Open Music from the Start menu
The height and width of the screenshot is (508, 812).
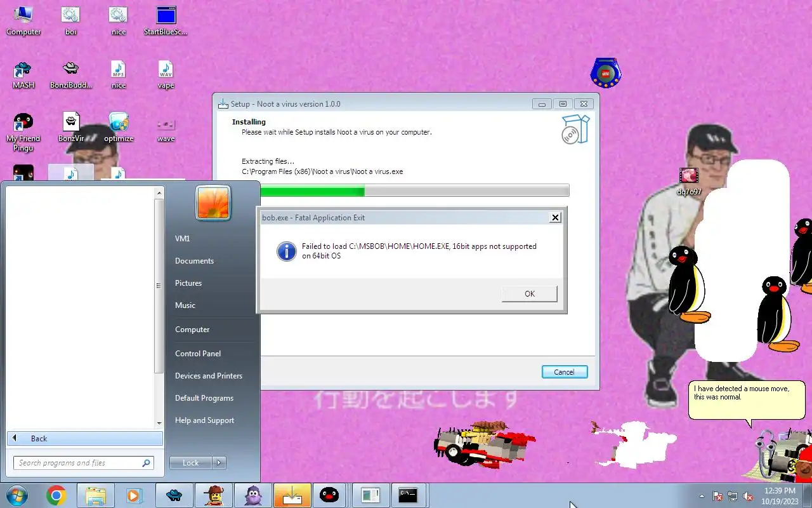pos(185,305)
